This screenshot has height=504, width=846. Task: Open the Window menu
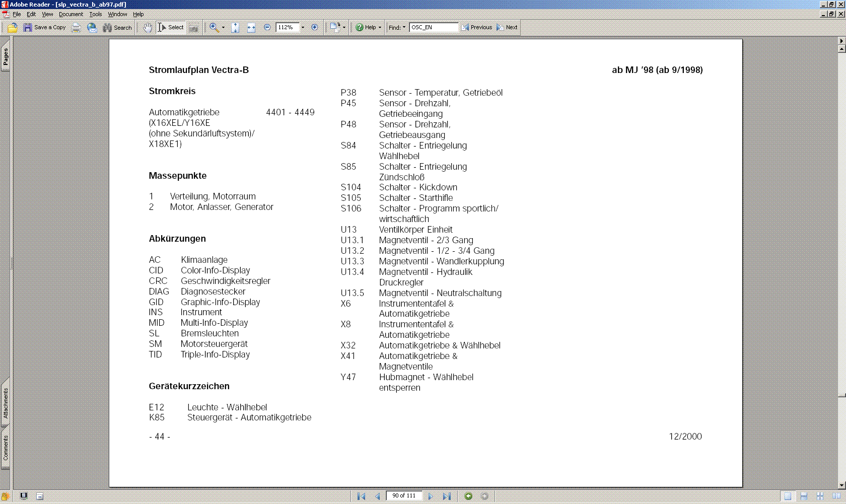click(x=117, y=14)
